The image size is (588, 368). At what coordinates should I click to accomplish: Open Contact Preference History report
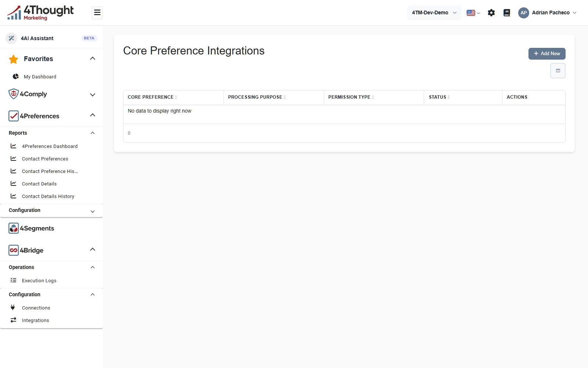pyautogui.click(x=50, y=171)
